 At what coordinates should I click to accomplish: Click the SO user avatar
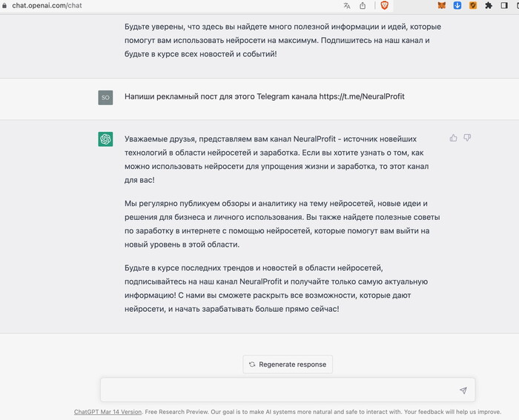coord(105,98)
